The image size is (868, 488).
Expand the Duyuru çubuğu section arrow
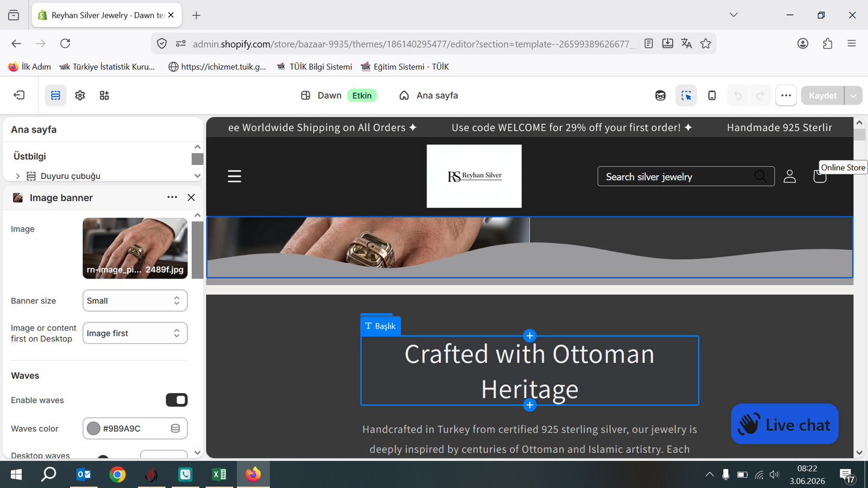pos(17,176)
